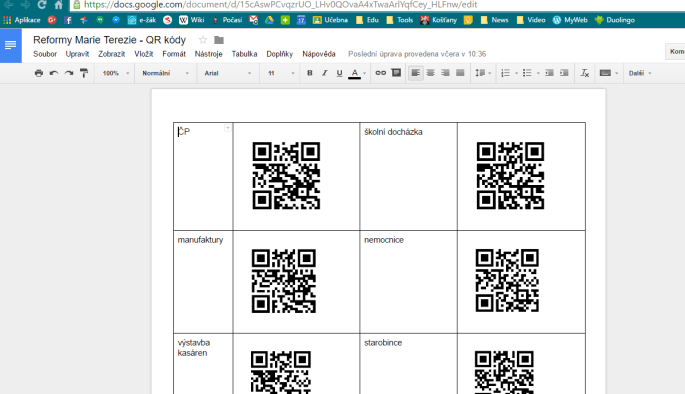Open the Duolingo bookmark
The height and width of the screenshot is (394, 685).
[615, 20]
